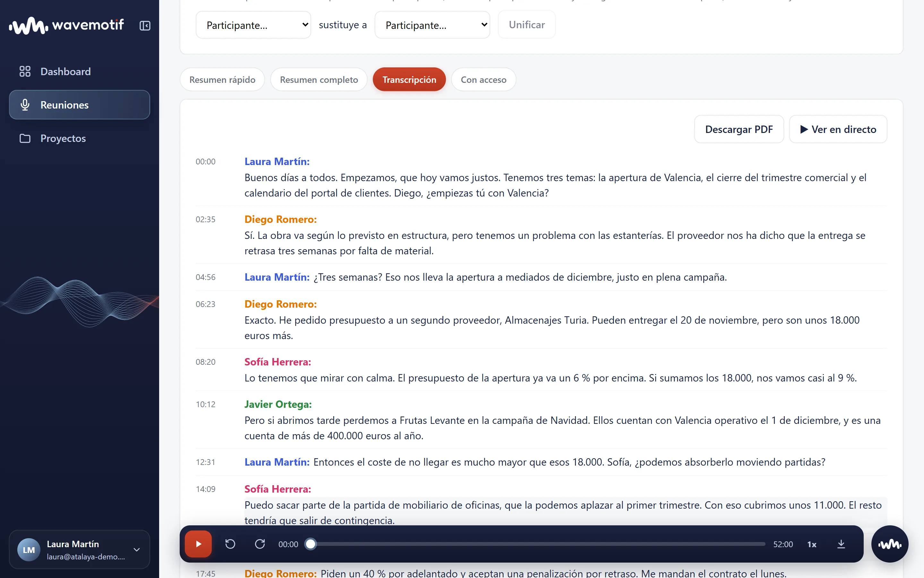Jump to timestamp 08:20
Image resolution: width=924 pixels, height=578 pixels.
pyautogui.click(x=205, y=362)
